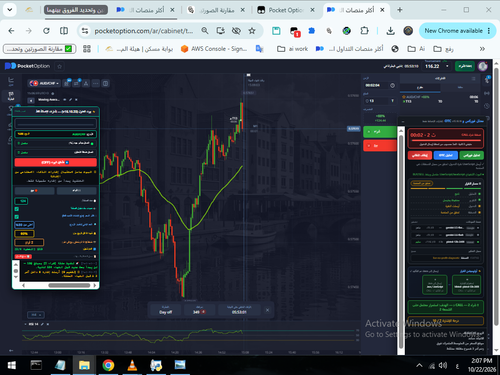This screenshot has height=375, width=500.
Task: Toggle the split chart layout icon
Action: (x=105, y=83)
